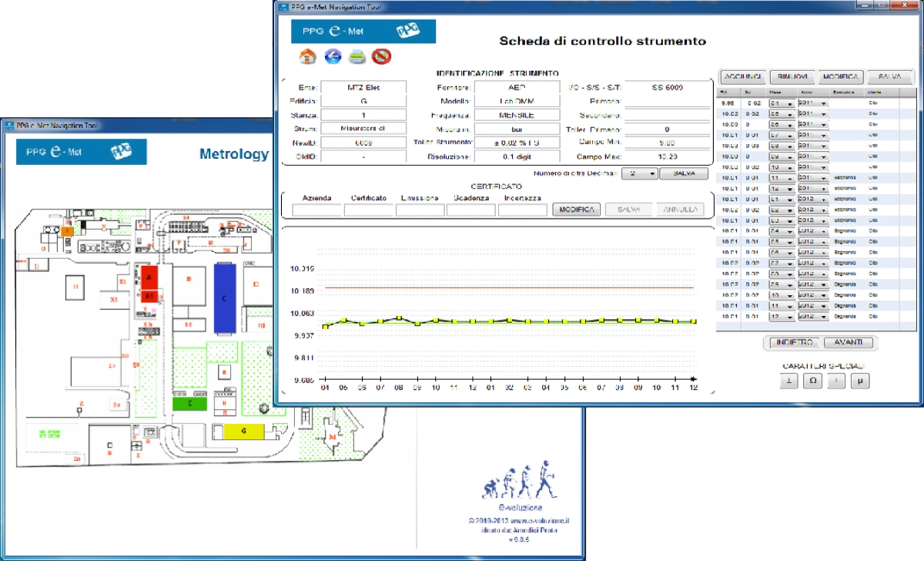Click MODIFICA in the Certificato section

[x=576, y=210]
